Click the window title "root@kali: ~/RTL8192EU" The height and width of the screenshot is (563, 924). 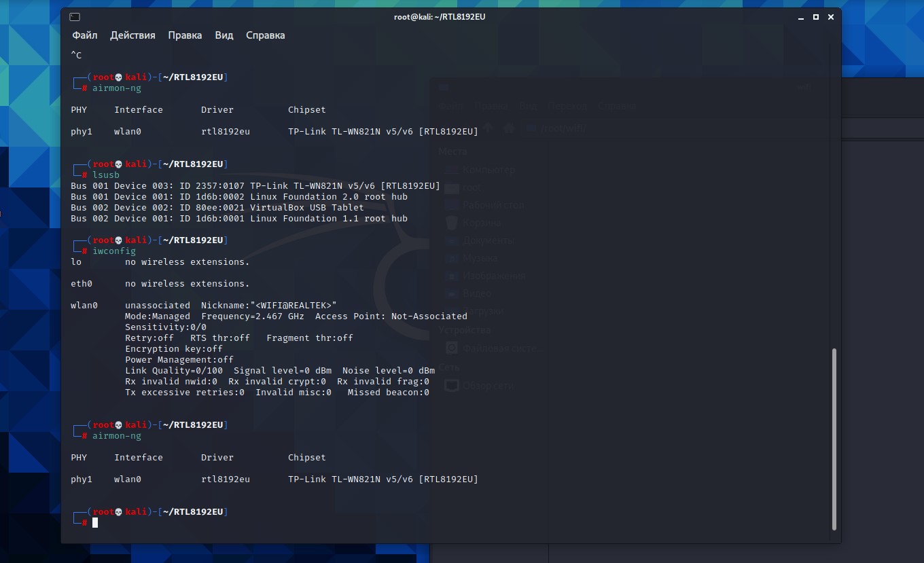[440, 17]
